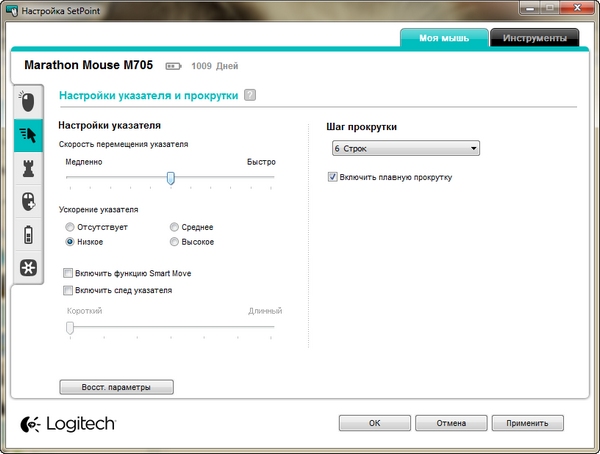Screen dimensions: 600x454
Task: Switch to the Инструменты tab
Action: 534,38
